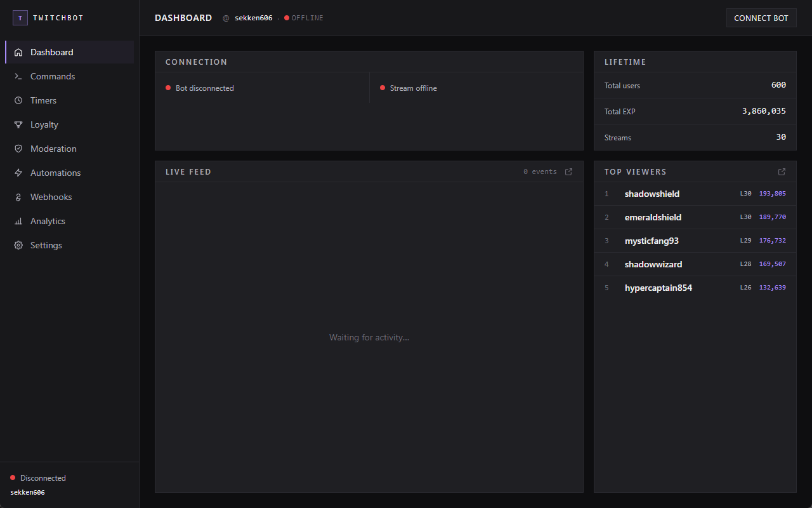The width and height of the screenshot is (812, 508).
Task: Select viewer mysticfang93
Action: [652, 241]
